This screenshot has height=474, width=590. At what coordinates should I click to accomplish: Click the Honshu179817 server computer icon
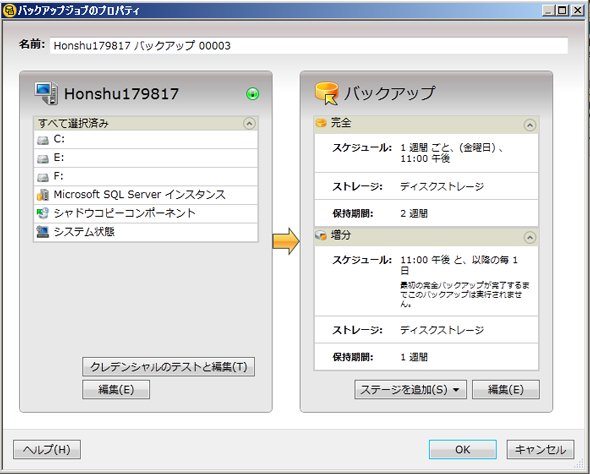[x=46, y=93]
